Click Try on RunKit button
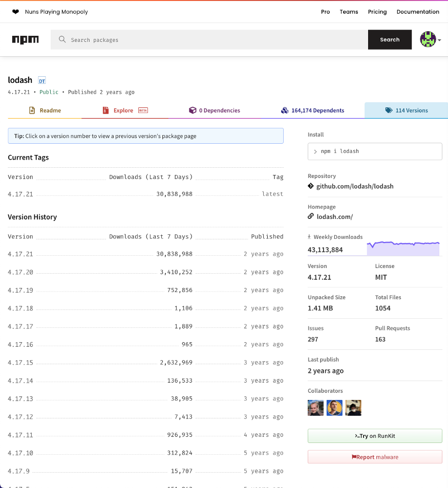 tap(375, 436)
